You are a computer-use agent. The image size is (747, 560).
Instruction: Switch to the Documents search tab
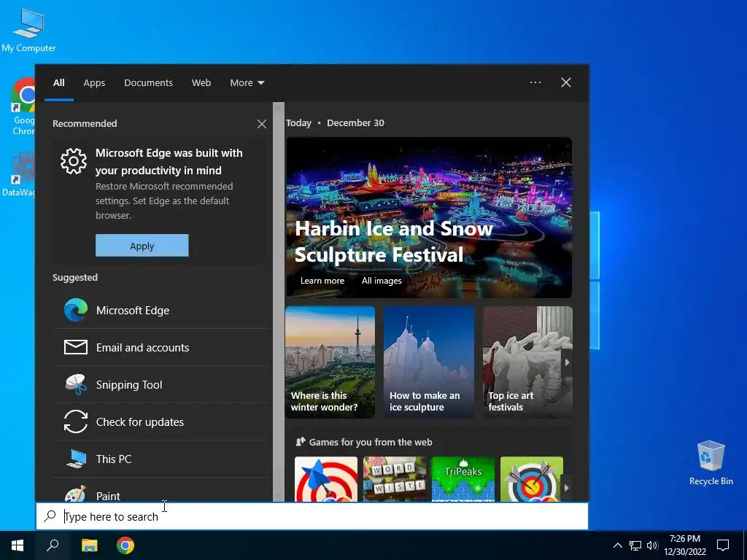148,83
